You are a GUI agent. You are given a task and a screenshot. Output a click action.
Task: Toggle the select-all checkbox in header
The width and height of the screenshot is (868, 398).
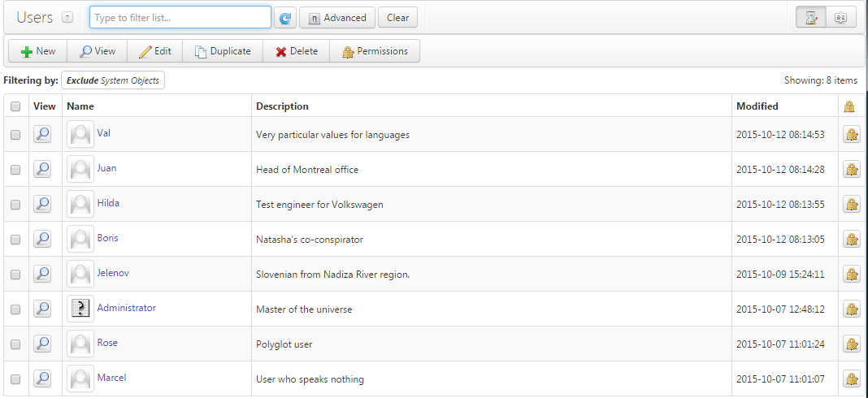point(15,106)
